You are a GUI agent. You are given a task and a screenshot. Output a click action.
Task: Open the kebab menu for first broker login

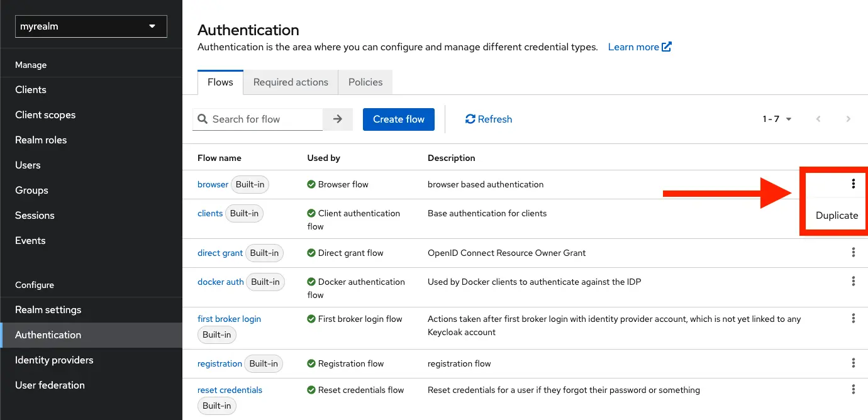click(854, 318)
